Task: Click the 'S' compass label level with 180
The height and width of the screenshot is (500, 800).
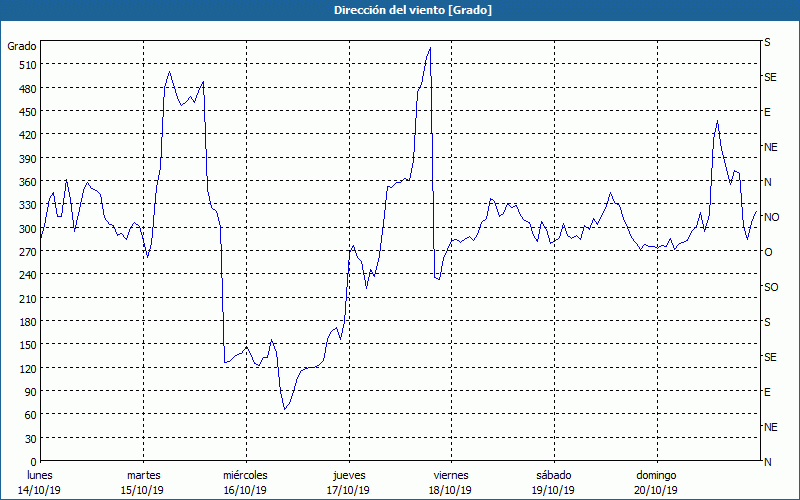Action: click(767, 322)
